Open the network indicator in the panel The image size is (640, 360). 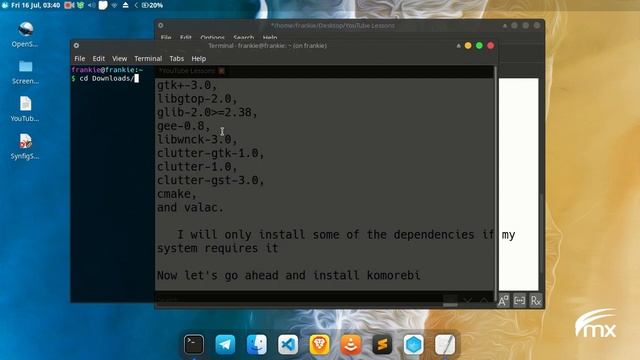[114, 5]
